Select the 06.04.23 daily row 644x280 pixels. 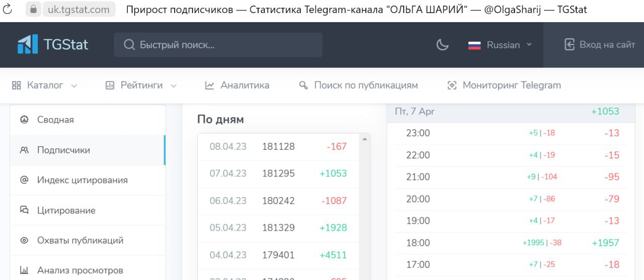(278, 201)
